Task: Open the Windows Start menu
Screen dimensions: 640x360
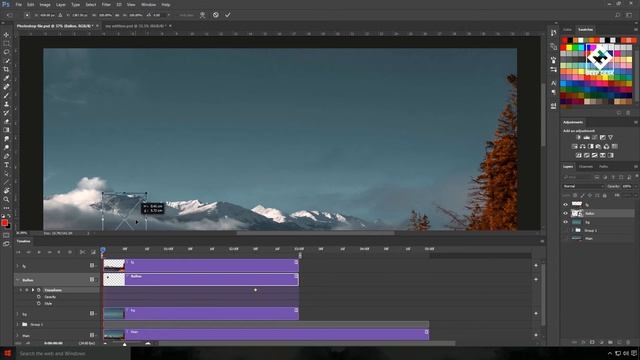Action: click(7, 353)
